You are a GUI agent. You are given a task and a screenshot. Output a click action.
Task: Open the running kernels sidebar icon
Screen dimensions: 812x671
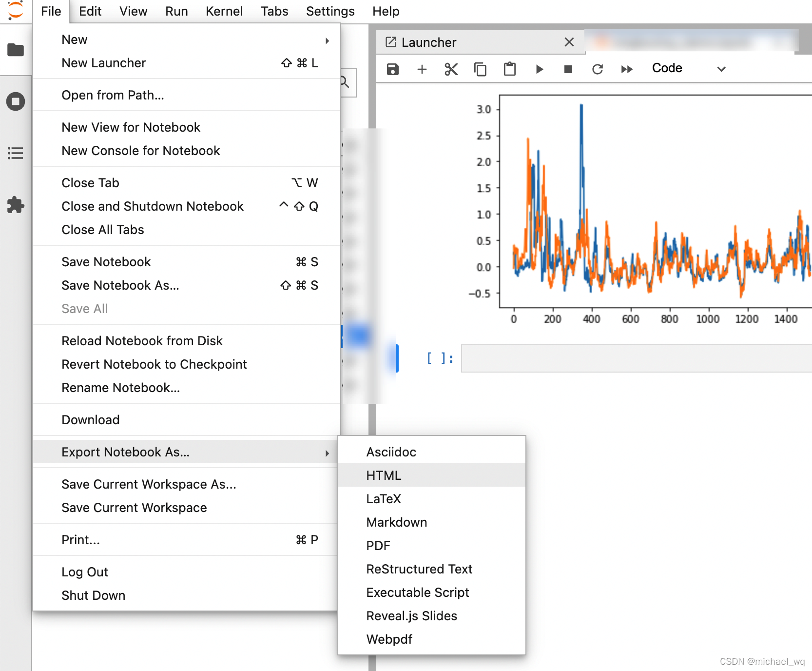(x=16, y=101)
